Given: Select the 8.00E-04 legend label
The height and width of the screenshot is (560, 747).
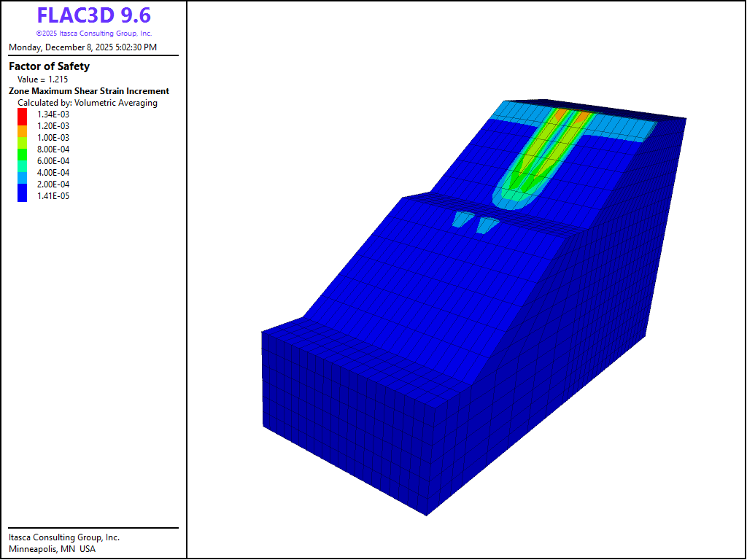Looking at the screenshot, I should (53, 149).
